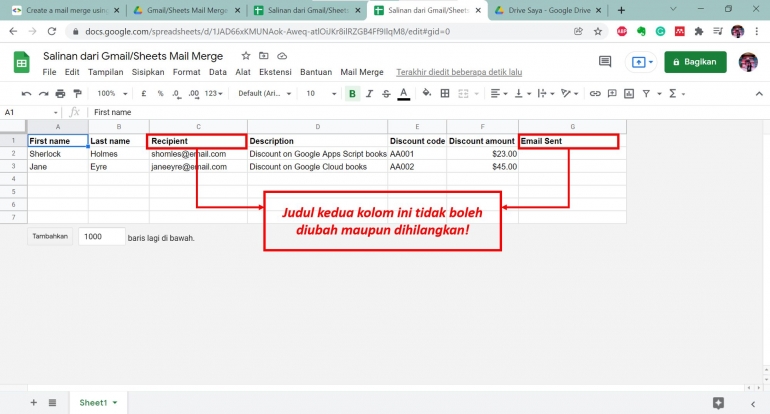Reload the page in browser

tap(52, 31)
